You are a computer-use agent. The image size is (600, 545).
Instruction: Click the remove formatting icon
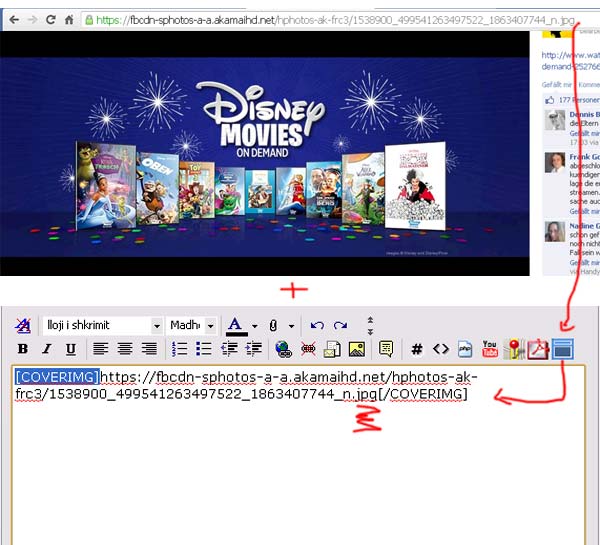click(x=23, y=326)
